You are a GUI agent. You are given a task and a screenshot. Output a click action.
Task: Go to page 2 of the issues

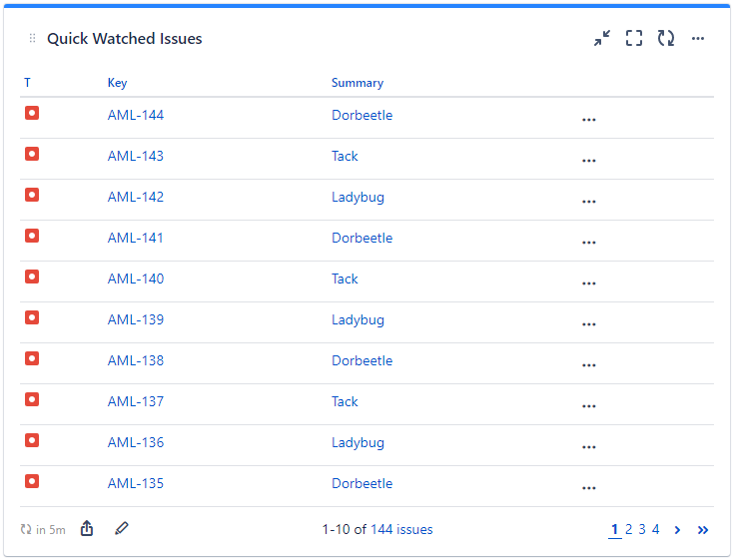pyautogui.click(x=629, y=530)
